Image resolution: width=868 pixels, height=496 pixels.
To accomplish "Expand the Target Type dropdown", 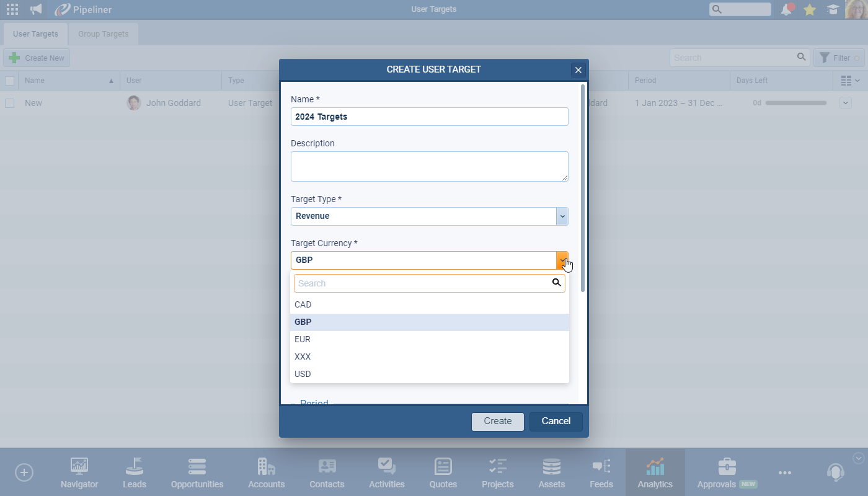I will 562,216.
